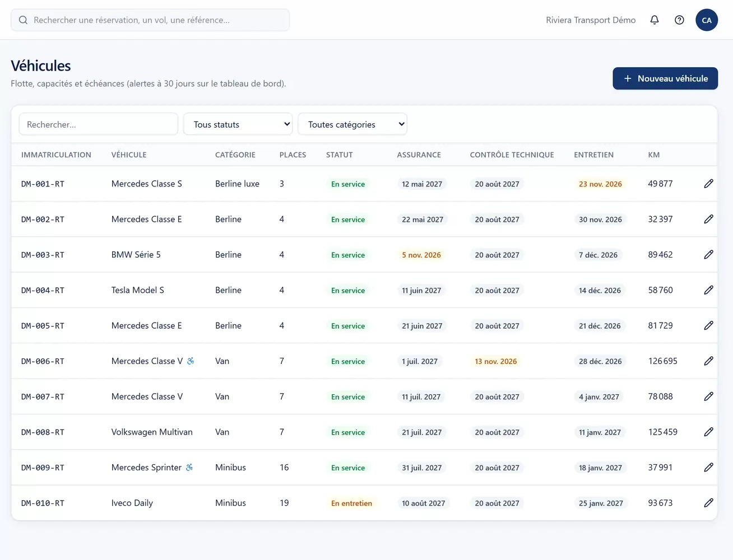The width and height of the screenshot is (733, 560).
Task: Focus the vehicle table Rechercher field
Action: coord(99,124)
